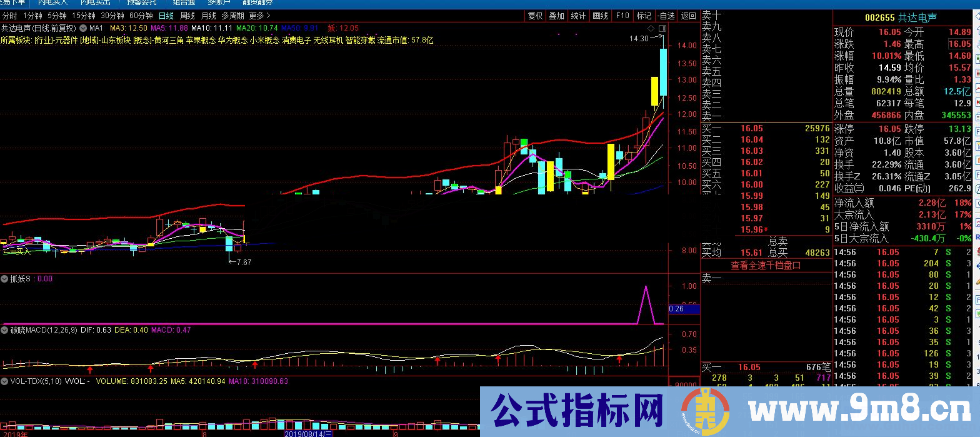Click the 智能穿戴 concept link
The width and height of the screenshot is (980, 437).
coord(361,40)
